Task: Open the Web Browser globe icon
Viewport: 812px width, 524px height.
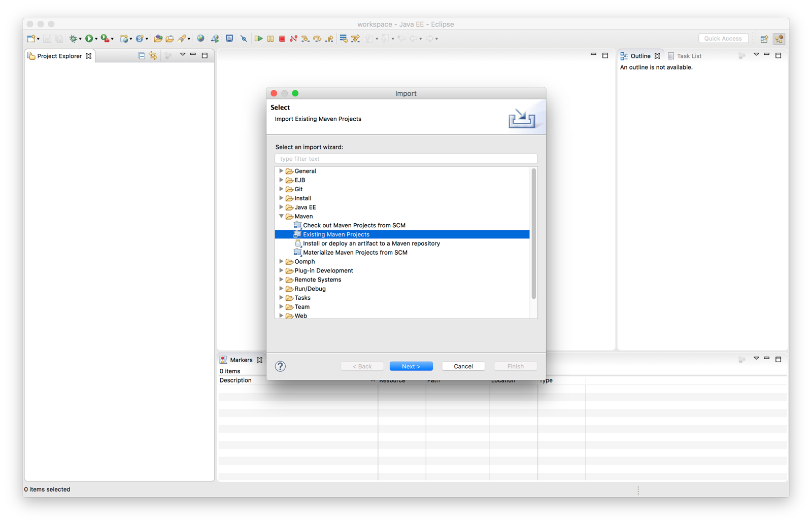Action: pyautogui.click(x=200, y=39)
